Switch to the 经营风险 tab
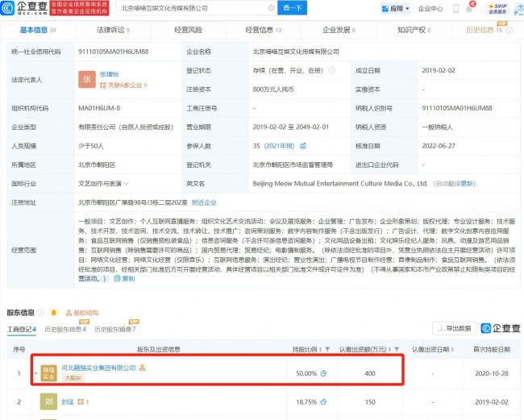Viewport: 524px width, 420px height. pyautogui.click(x=188, y=30)
